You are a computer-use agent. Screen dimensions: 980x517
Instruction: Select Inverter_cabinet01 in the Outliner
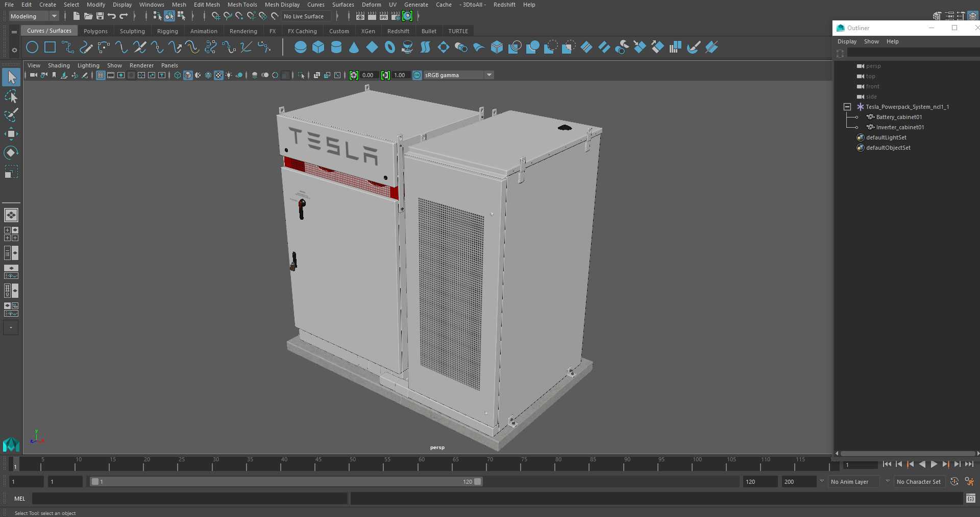pos(900,127)
